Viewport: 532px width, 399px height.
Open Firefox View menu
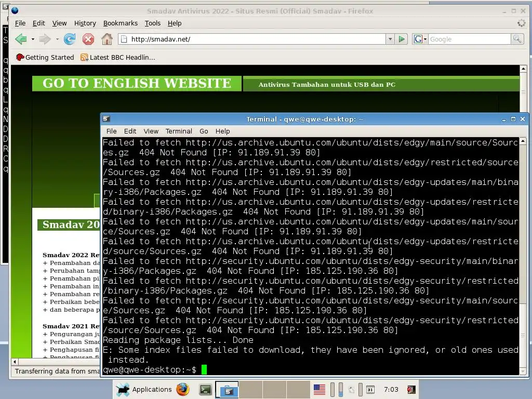coord(59,23)
